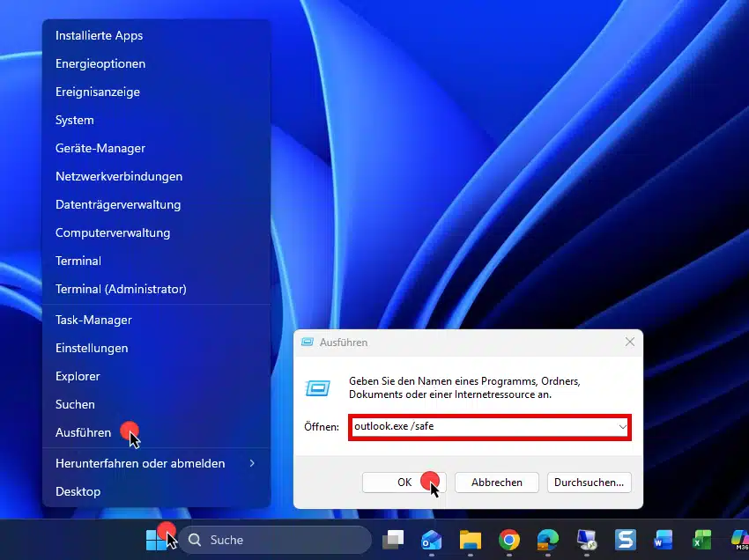Screen dimensions: 749x560
Task: Click the Durchsuchen... button
Action: click(590, 482)
